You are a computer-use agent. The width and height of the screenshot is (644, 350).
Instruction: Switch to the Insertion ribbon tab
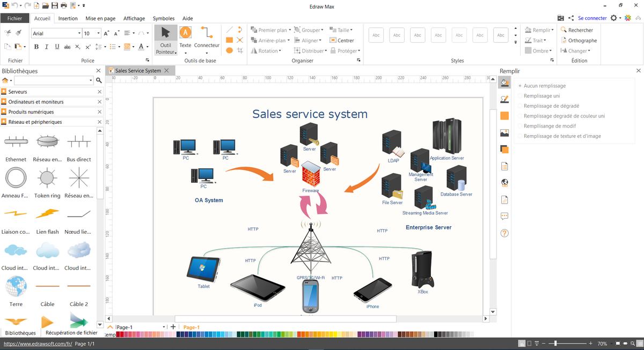click(68, 18)
